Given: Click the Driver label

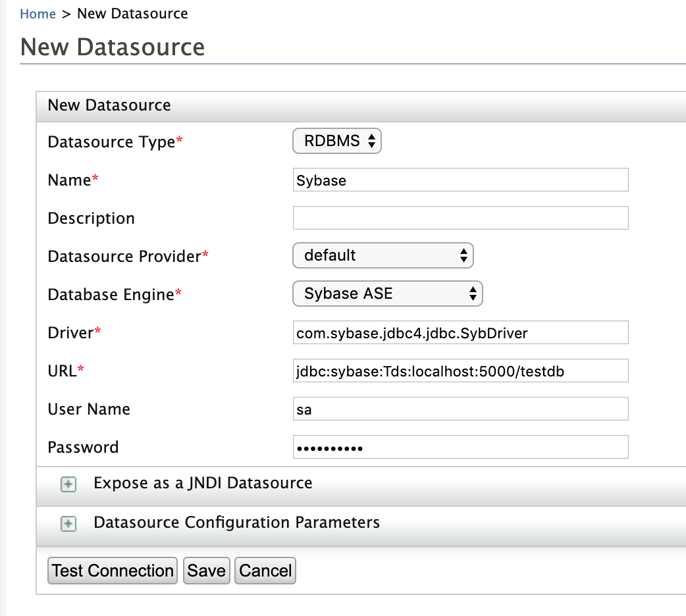Looking at the screenshot, I should point(74,333).
